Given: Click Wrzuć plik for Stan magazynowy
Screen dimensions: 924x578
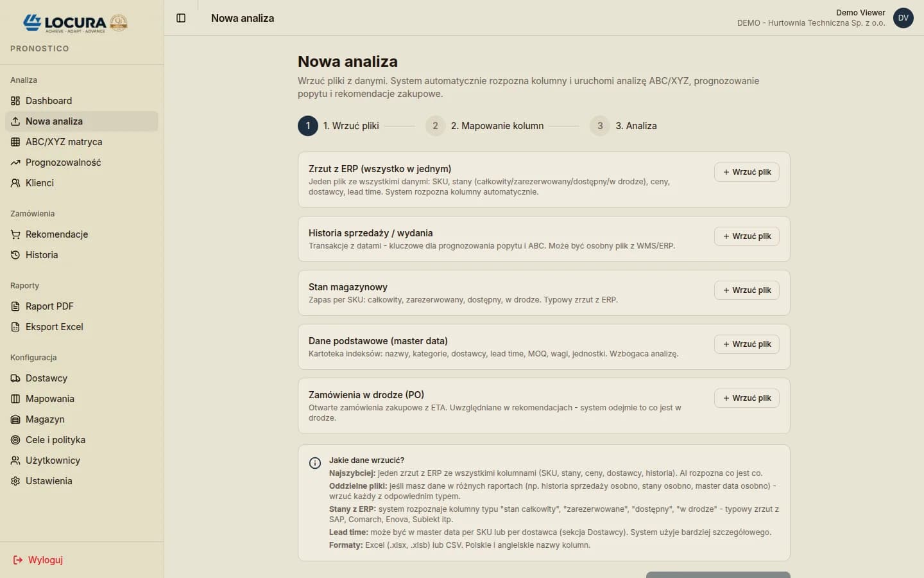Looking at the screenshot, I should (746, 290).
